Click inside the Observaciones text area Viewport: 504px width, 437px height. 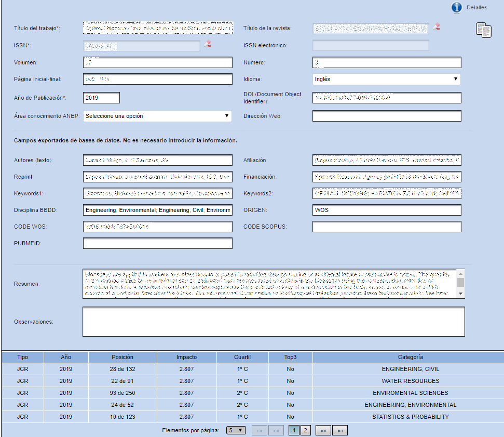pyautogui.click(x=274, y=322)
